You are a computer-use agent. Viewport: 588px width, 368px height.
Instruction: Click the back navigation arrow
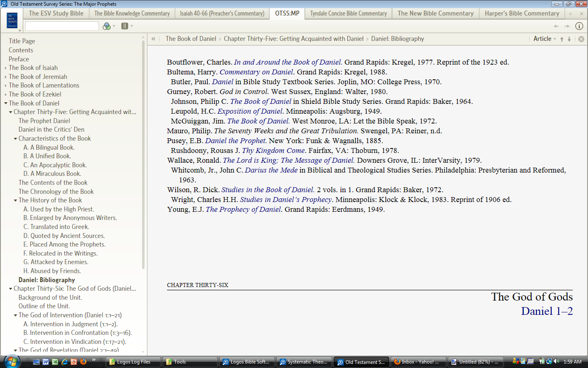556,26
